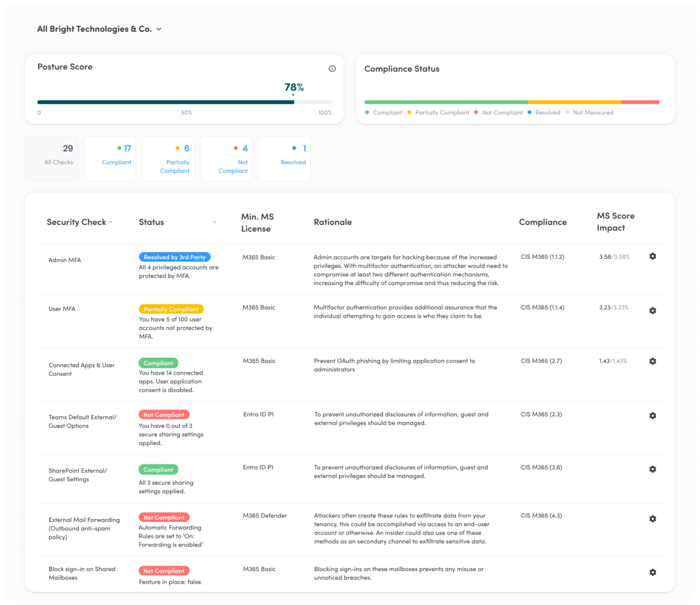Image resolution: width=700 pixels, height=605 pixels.
Task: Open settings for SharePoint External/Guest Settings
Action: 652,469
